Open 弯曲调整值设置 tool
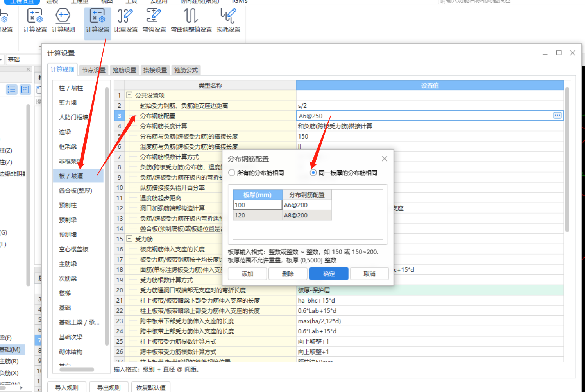Screen dimensions: 585x392 click(191, 21)
